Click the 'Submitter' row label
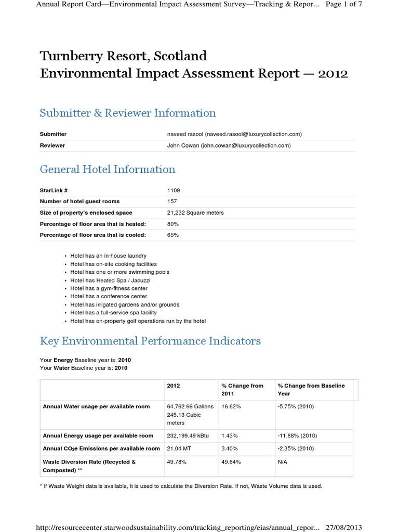The height and width of the screenshot is (532, 399). [x=53, y=134]
